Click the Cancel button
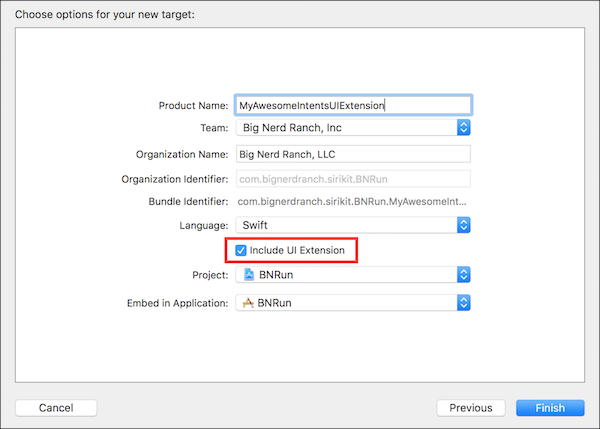Viewport: 600px width, 429px height. pos(56,408)
